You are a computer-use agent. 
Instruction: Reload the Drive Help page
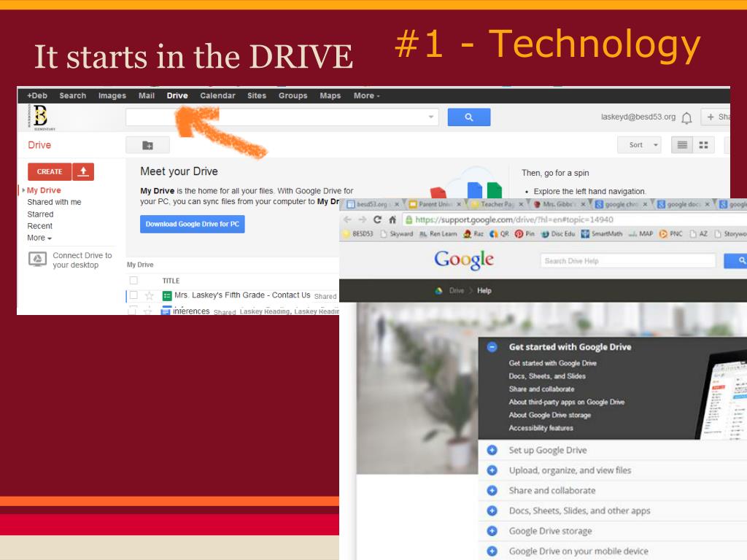pos(377,219)
